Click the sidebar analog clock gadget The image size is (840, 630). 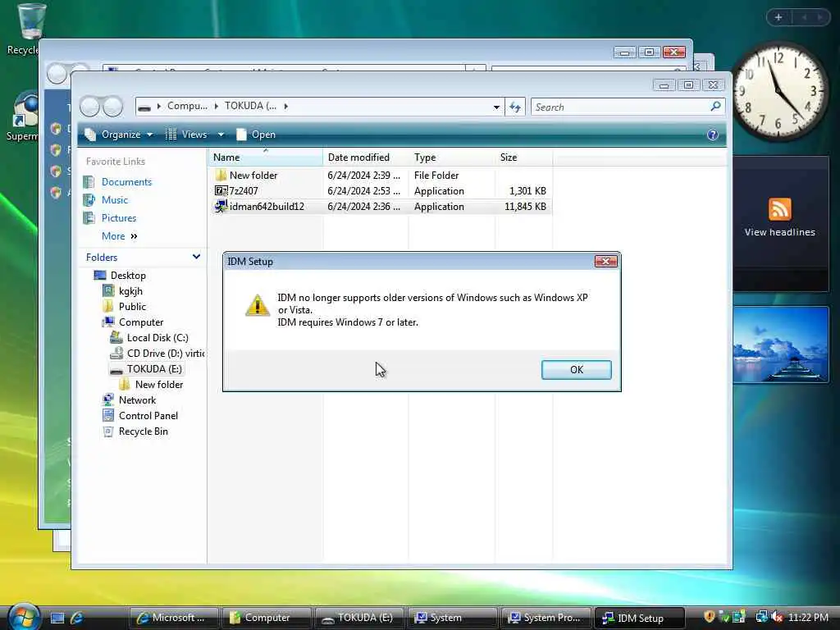(779, 92)
